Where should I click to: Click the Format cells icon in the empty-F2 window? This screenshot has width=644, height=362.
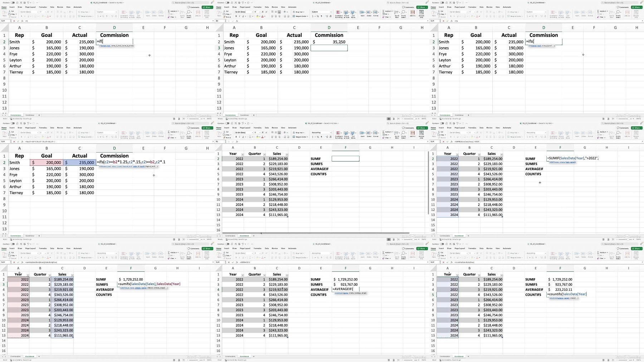click(x=376, y=134)
